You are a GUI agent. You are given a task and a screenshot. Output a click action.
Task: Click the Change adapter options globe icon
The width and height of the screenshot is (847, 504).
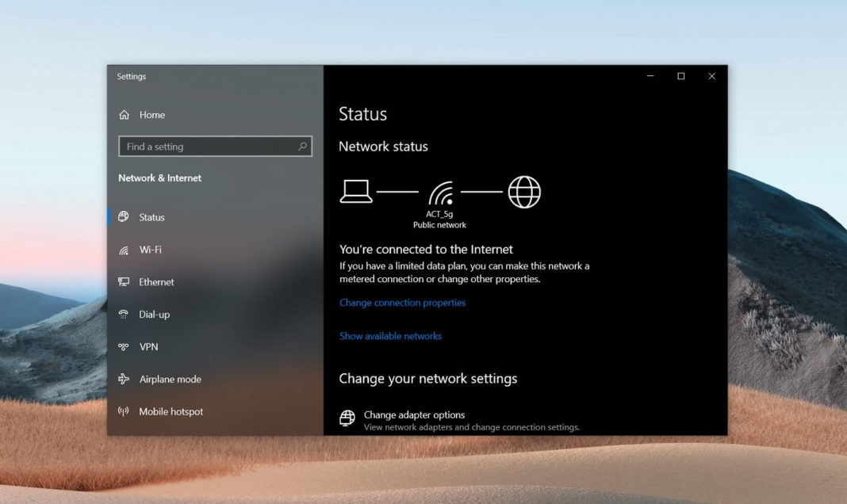coord(347,416)
